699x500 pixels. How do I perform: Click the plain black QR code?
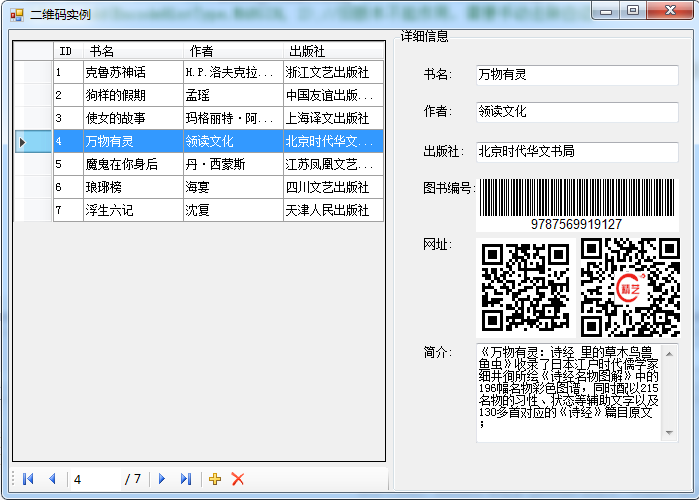[x=525, y=287]
